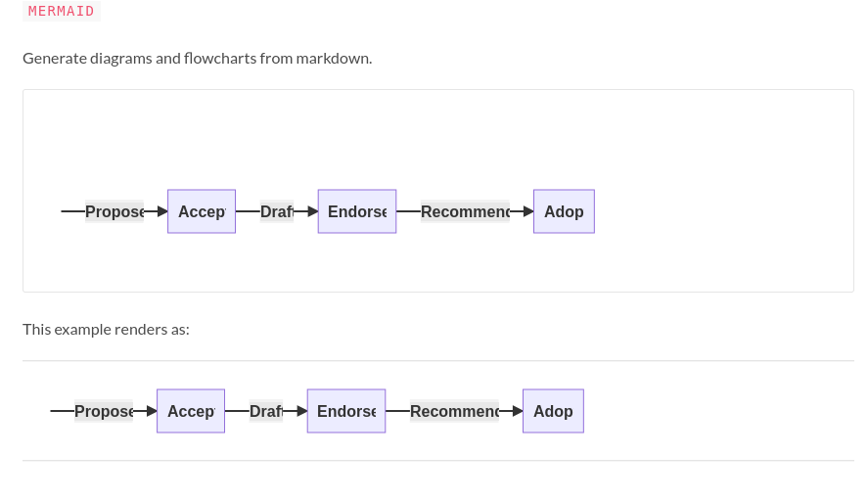
Task: Click arrowhead pointing to upper Endorse node
Action: [312, 211]
